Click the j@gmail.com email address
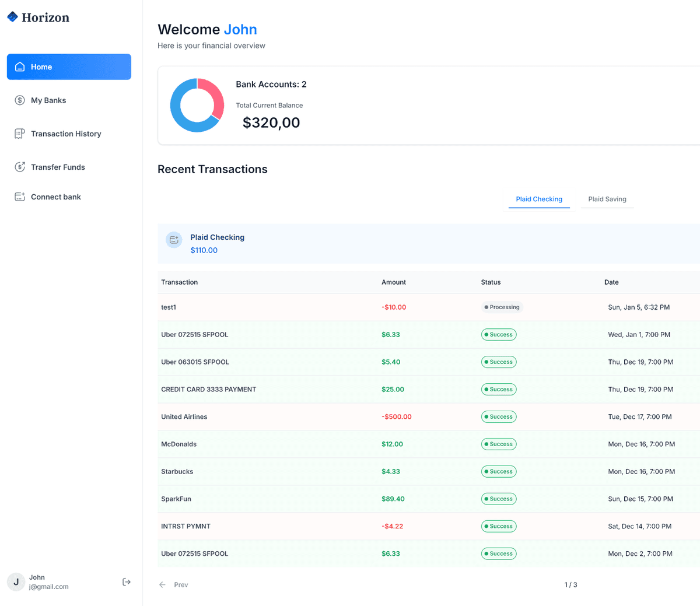This screenshot has width=700, height=606. tap(49, 587)
